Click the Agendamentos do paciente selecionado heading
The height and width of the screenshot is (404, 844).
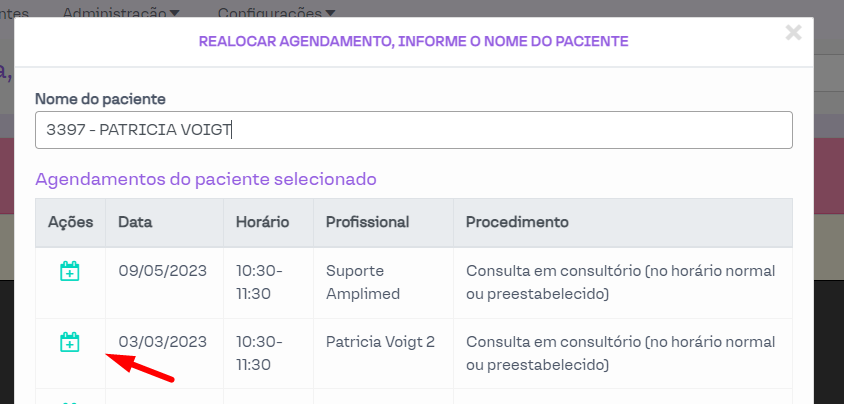coord(205,180)
